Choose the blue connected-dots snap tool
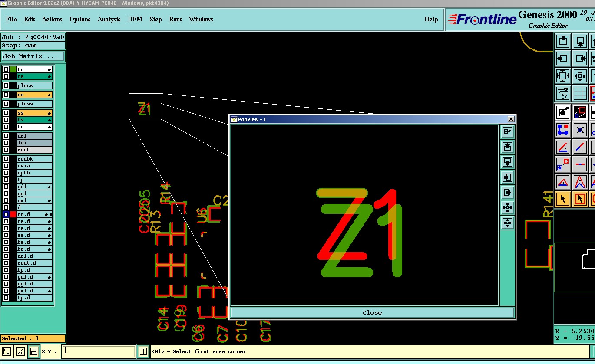This screenshot has height=364, width=595. pos(563,130)
